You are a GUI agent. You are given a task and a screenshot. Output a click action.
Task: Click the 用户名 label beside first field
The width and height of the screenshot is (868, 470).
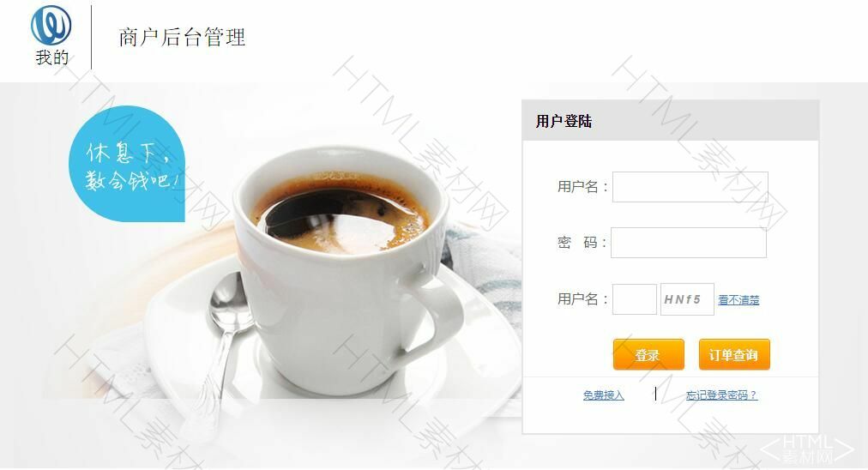point(582,187)
